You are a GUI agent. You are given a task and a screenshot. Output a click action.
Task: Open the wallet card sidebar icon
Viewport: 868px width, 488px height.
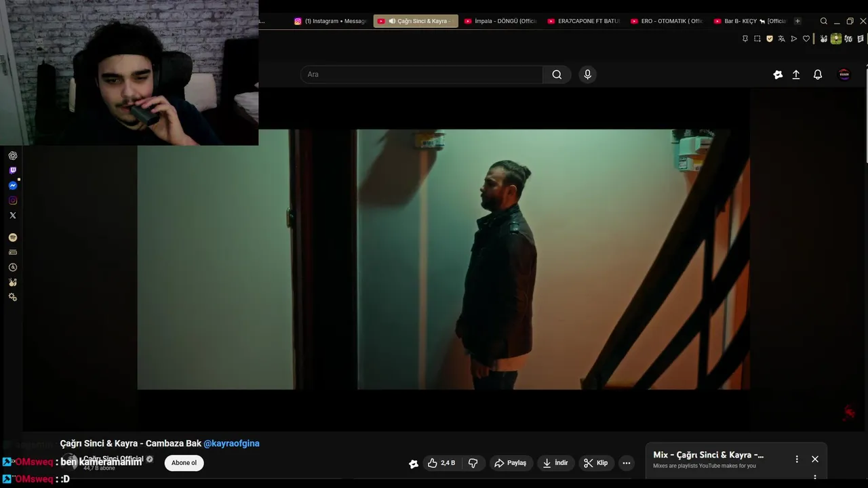[x=13, y=253]
